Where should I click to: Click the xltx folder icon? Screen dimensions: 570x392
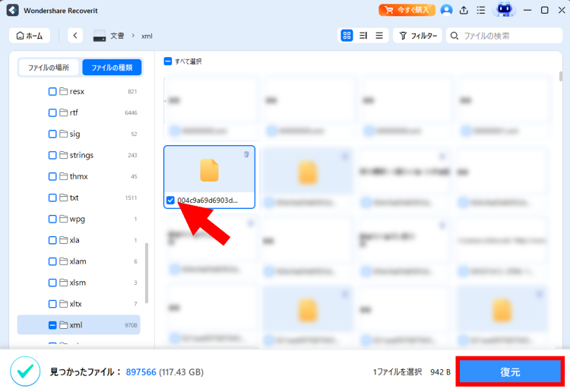(64, 303)
